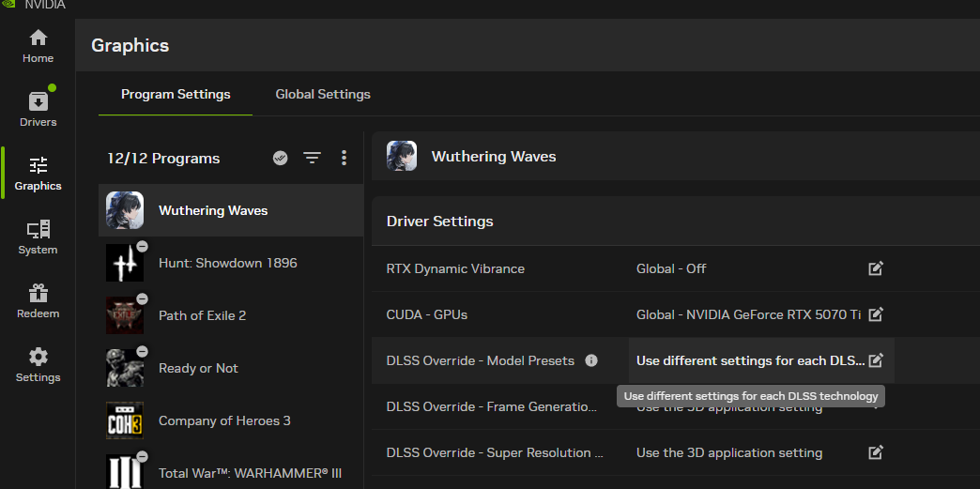Click 'Use different settings for each DLS...' value
980x489 pixels.
click(751, 360)
